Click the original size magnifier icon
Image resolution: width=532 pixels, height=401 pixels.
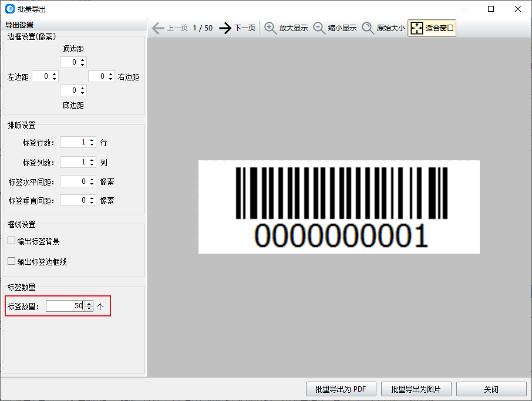368,28
